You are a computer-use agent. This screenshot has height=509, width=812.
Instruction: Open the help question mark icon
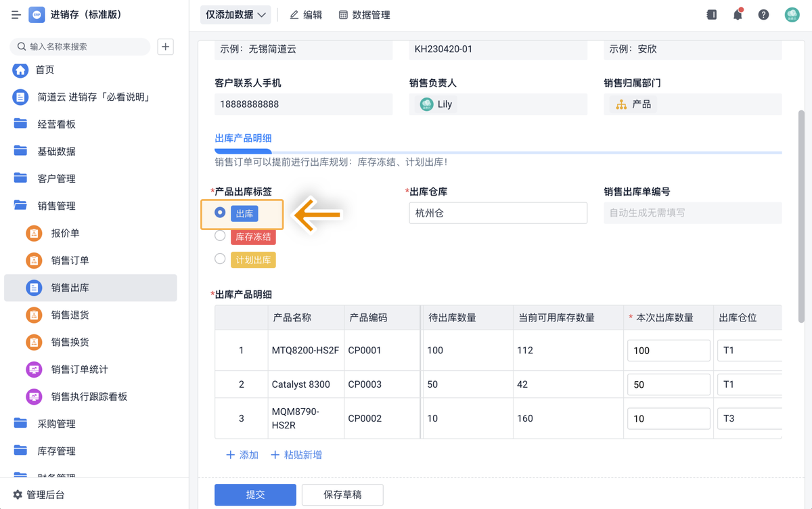tap(763, 14)
